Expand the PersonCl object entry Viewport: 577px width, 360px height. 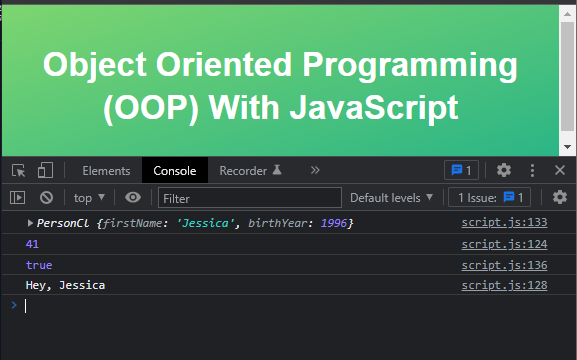pos(30,223)
